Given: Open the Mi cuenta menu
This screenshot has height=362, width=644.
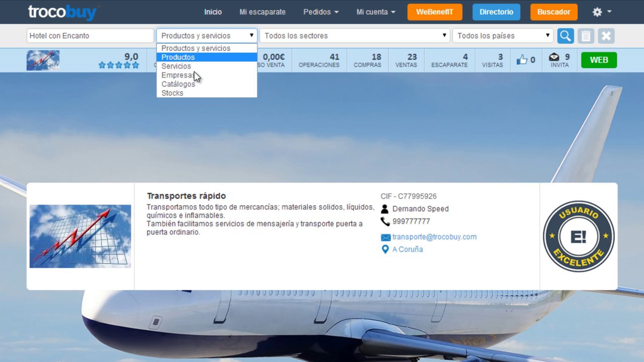Looking at the screenshot, I should click(x=375, y=12).
